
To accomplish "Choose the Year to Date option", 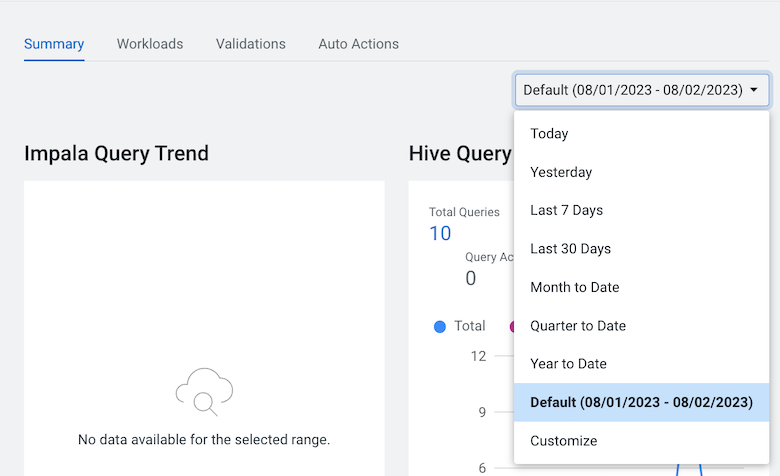I will [x=642, y=364].
